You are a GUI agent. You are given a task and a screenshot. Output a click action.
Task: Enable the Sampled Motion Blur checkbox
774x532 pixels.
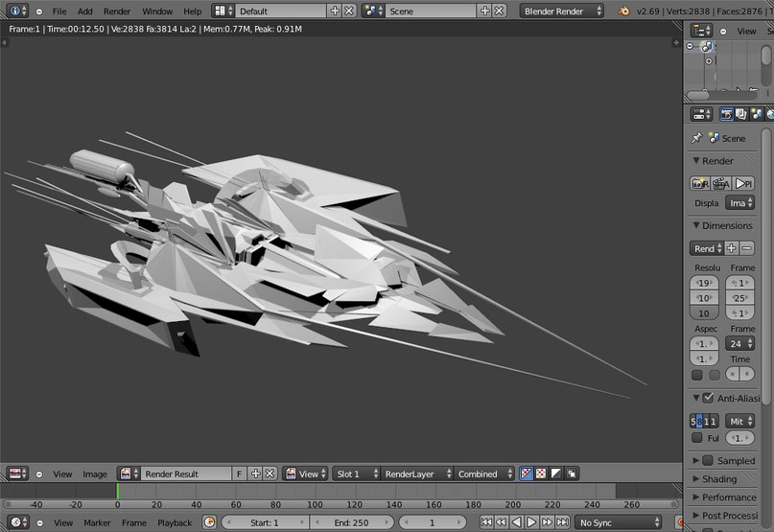click(708, 460)
